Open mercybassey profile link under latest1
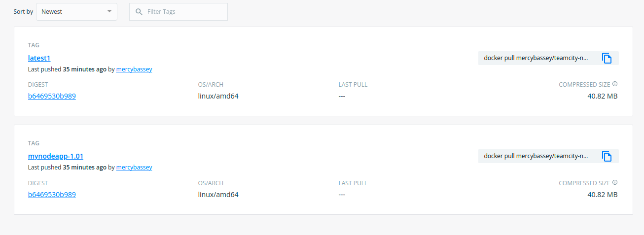 pyautogui.click(x=134, y=69)
